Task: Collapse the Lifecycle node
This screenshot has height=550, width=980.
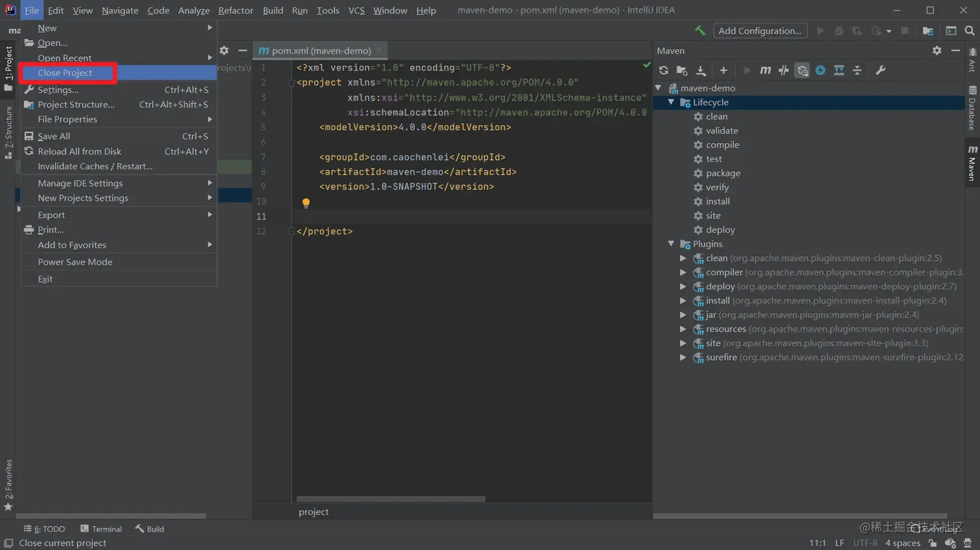Action: pyautogui.click(x=671, y=102)
